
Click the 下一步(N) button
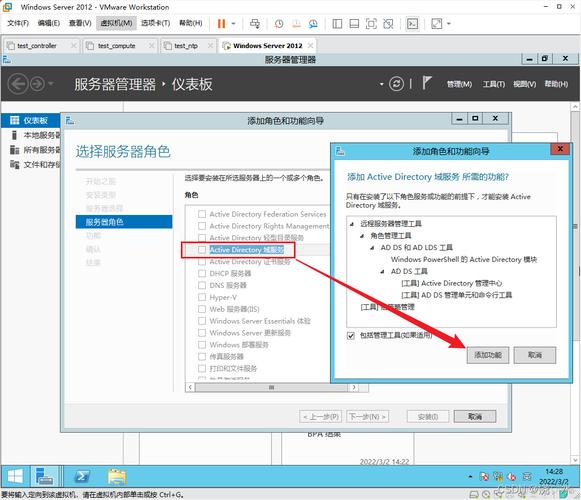click(368, 417)
